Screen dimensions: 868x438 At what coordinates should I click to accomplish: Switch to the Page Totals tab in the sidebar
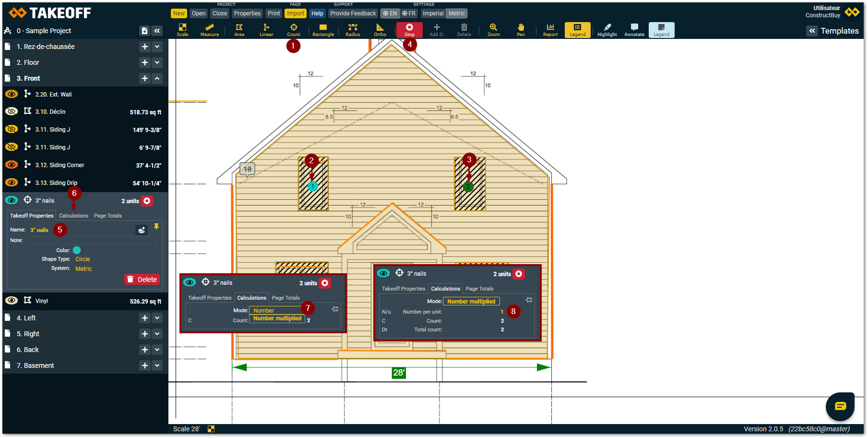(x=107, y=216)
